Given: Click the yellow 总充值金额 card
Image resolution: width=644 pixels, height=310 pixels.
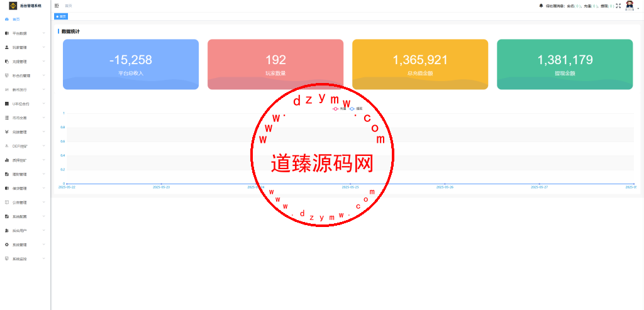Looking at the screenshot, I should [x=420, y=65].
